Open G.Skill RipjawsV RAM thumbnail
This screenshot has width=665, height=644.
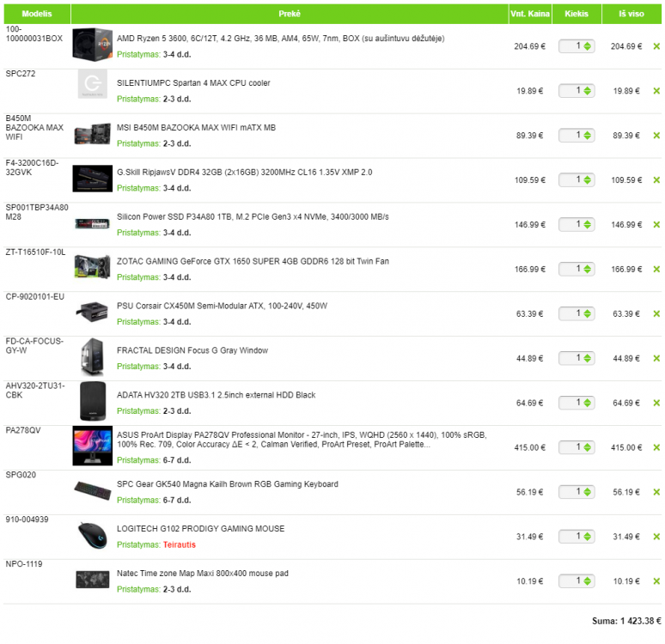(x=93, y=179)
